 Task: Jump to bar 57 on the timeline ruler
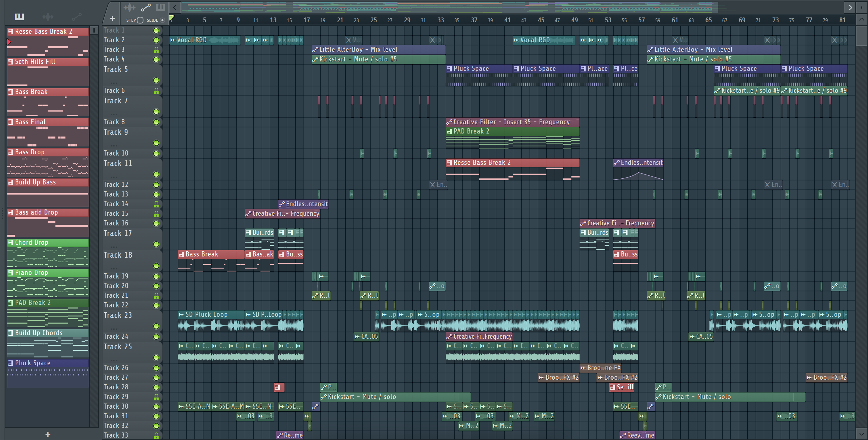641,20
